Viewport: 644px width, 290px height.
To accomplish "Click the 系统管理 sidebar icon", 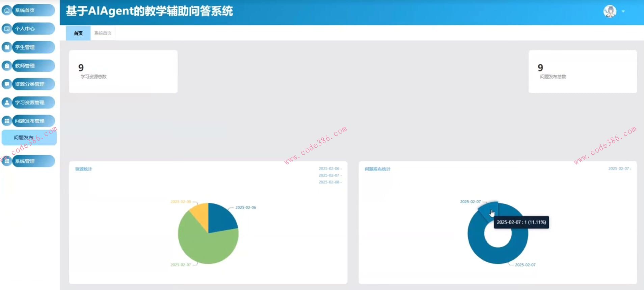I will (x=7, y=161).
